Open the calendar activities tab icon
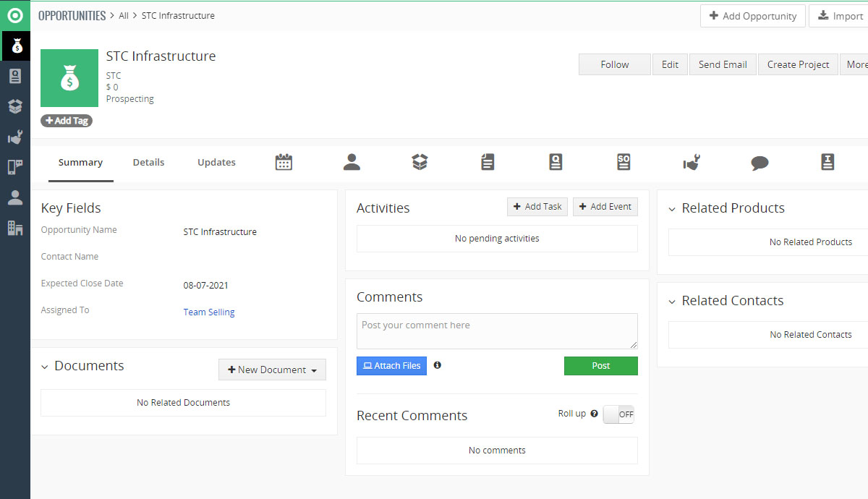The height and width of the screenshot is (499, 868). click(x=284, y=162)
